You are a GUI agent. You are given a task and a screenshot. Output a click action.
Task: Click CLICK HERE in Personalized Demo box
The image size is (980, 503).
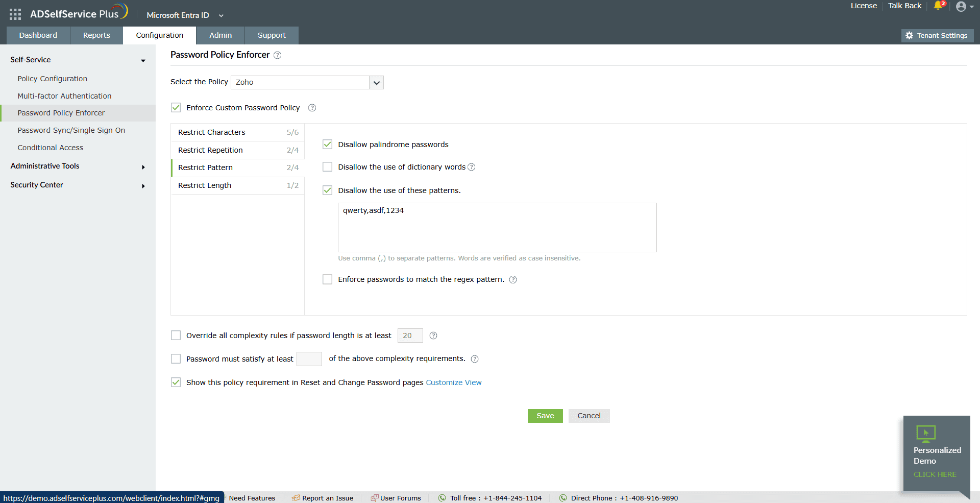(935, 474)
